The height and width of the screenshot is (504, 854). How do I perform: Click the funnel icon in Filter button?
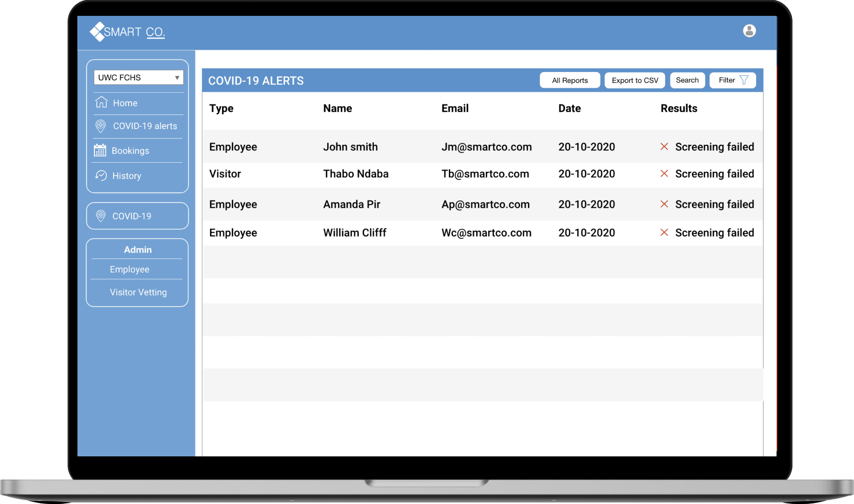pyautogui.click(x=744, y=80)
